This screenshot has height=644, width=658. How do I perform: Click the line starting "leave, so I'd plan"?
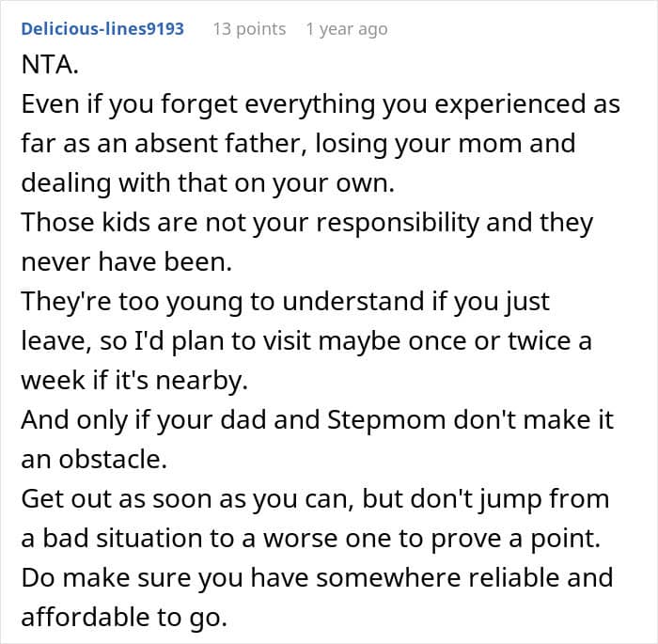(x=305, y=342)
